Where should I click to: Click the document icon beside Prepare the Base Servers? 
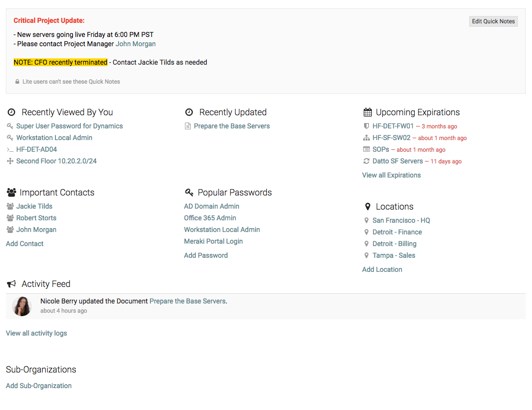[188, 126]
